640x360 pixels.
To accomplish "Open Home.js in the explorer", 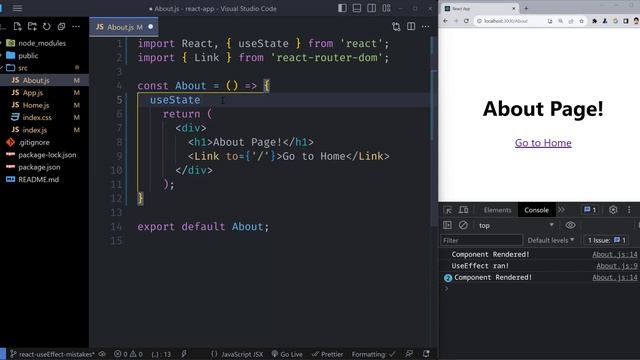I will pyautogui.click(x=36, y=105).
